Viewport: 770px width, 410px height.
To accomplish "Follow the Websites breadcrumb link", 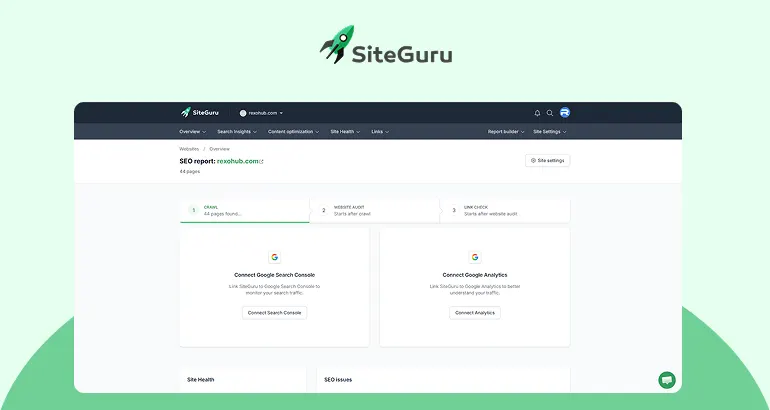I will pos(189,149).
